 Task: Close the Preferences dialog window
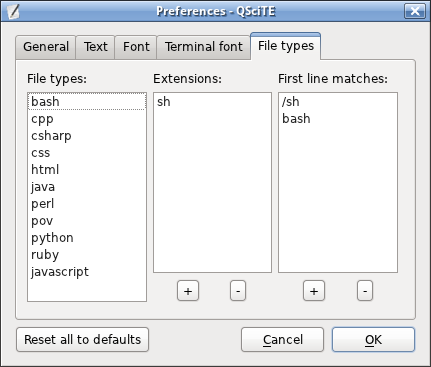(x=415, y=11)
